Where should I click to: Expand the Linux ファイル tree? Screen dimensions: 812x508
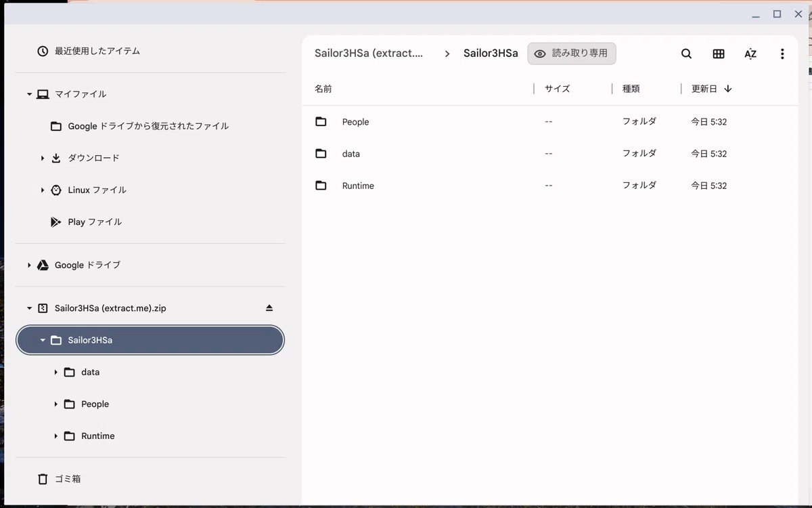(x=43, y=190)
